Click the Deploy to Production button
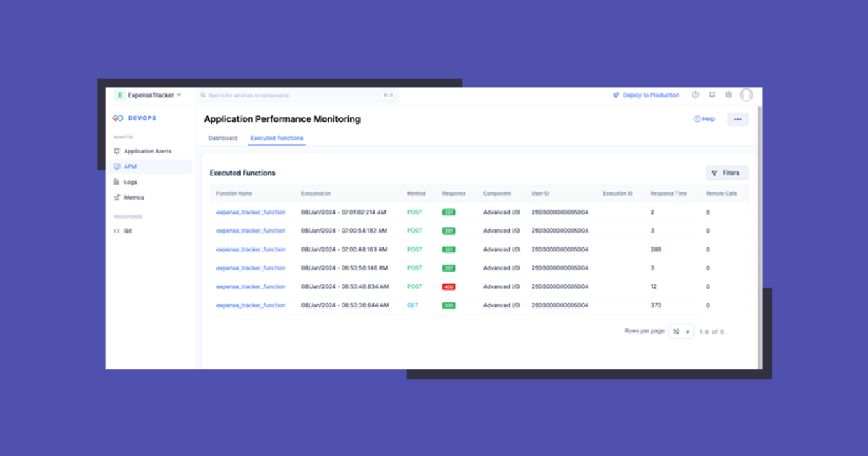The height and width of the screenshot is (456, 868). (x=646, y=95)
